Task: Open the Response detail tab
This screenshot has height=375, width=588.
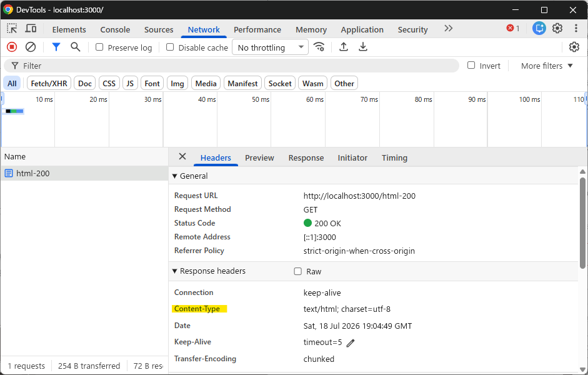Action: tap(306, 158)
